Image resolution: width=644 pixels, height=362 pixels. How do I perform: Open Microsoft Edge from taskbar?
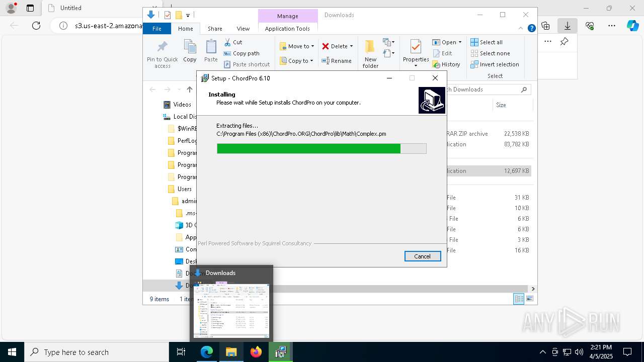pos(207,352)
